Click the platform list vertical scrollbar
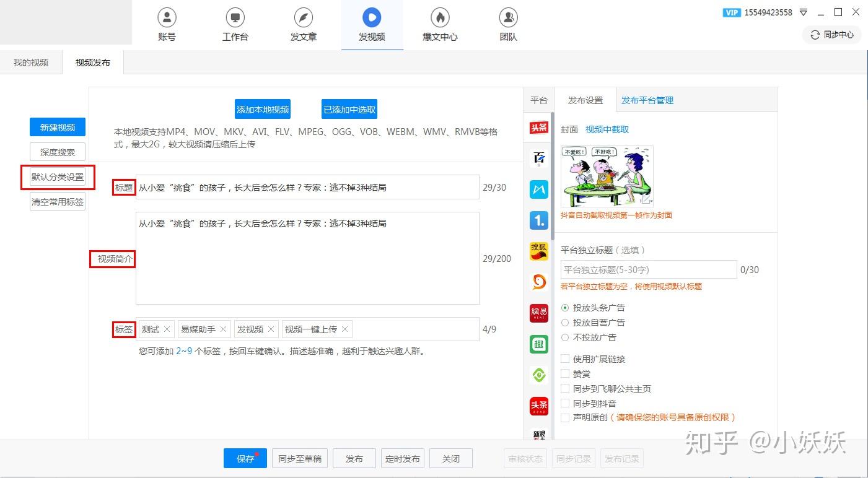The image size is (868, 478). point(552,176)
